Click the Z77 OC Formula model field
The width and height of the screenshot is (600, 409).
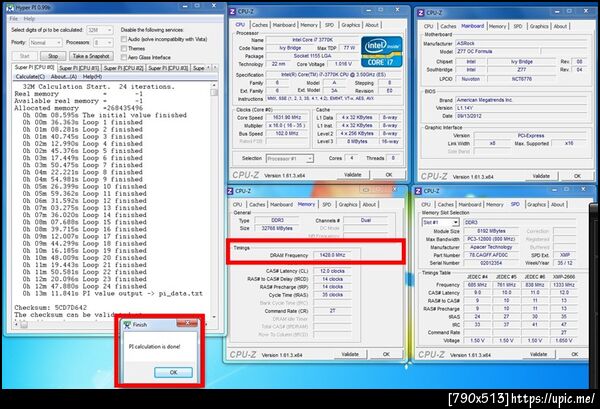[x=497, y=51]
